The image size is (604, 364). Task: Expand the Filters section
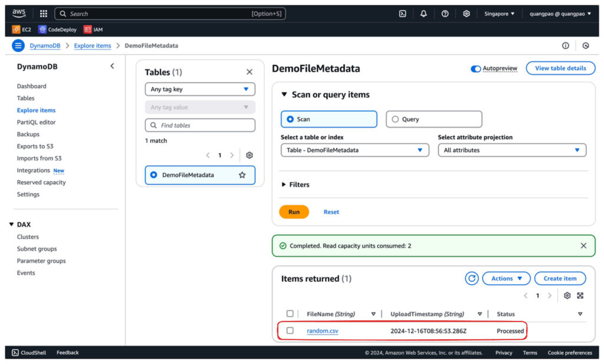pos(296,185)
